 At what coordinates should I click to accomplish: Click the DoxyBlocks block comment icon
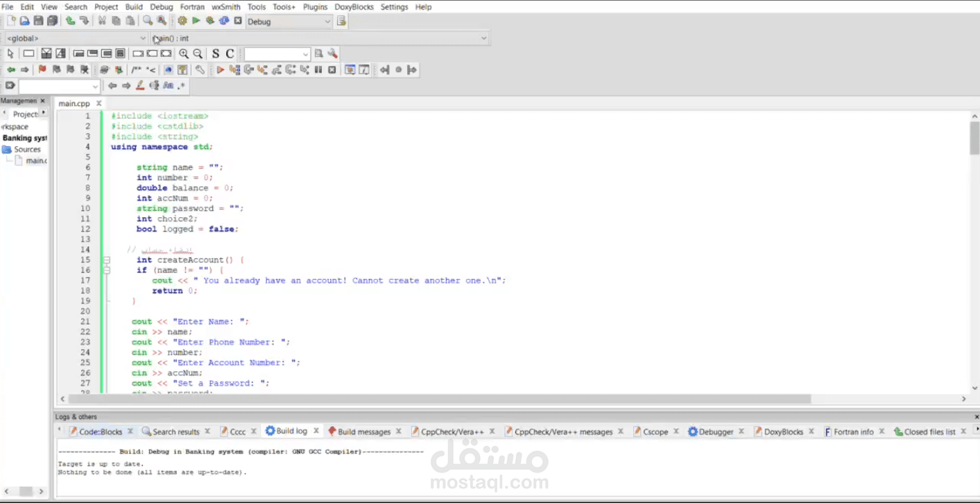pyautogui.click(x=137, y=69)
